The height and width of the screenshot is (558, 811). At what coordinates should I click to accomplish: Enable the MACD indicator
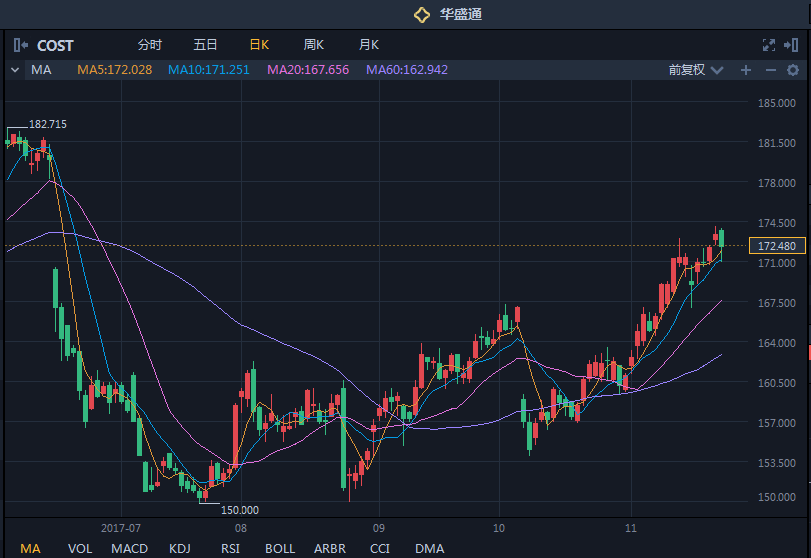[x=129, y=548]
